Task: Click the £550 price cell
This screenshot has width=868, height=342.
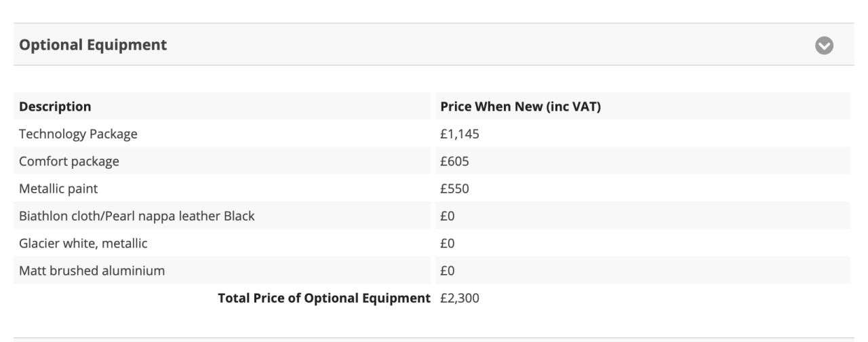Action: click(454, 189)
